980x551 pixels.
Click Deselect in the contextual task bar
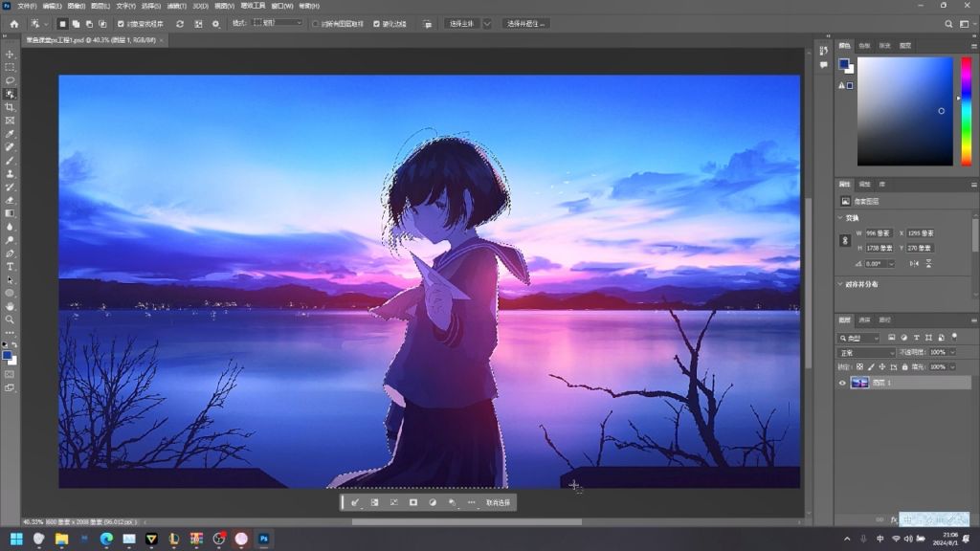pos(498,502)
